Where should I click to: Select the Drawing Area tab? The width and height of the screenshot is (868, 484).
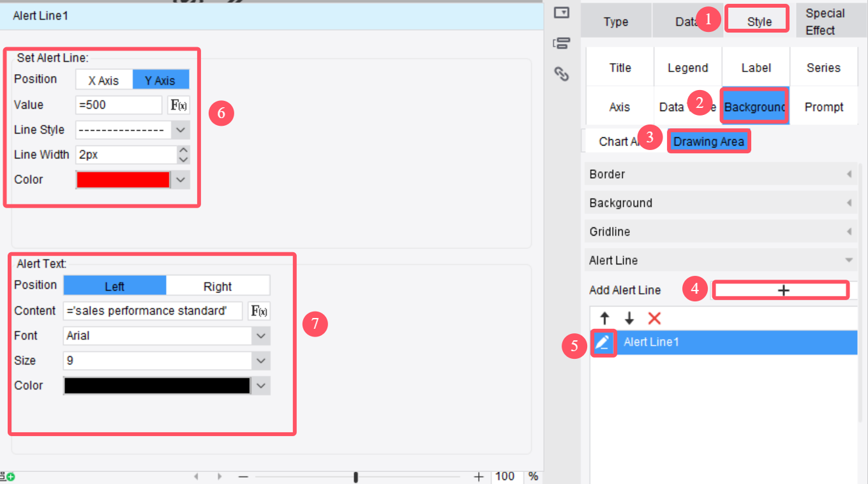tap(708, 142)
